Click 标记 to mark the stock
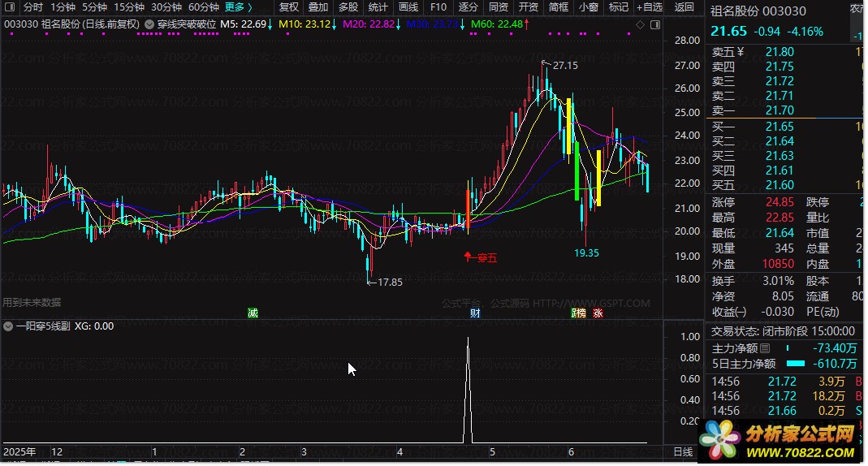 (619, 7)
